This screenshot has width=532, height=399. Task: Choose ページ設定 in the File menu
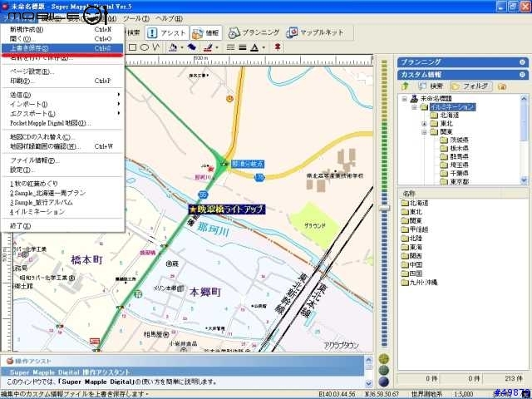62,71
